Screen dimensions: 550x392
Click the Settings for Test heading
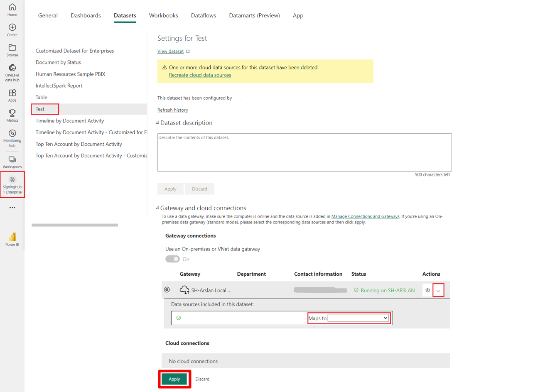pos(182,38)
